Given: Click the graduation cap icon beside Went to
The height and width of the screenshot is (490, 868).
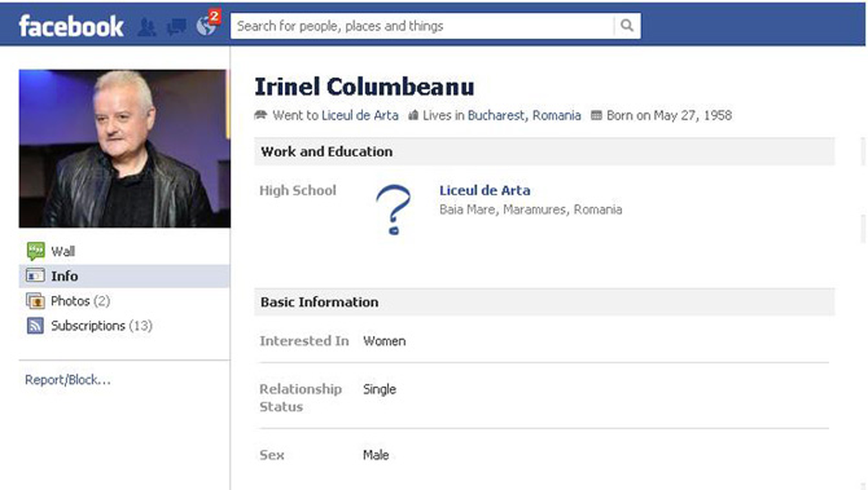Looking at the screenshot, I should pyautogui.click(x=261, y=116).
